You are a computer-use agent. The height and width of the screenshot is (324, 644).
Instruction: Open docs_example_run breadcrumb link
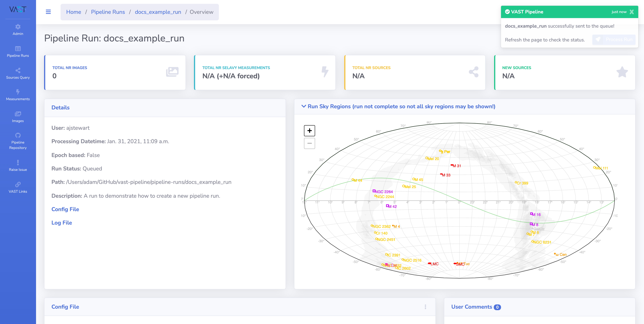pyautogui.click(x=158, y=12)
